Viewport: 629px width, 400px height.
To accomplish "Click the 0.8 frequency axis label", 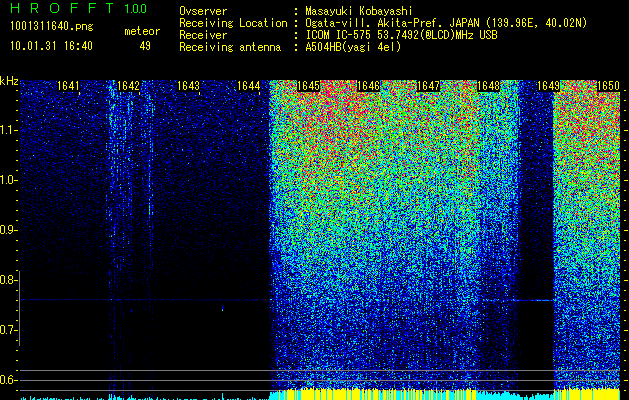I will pyautogui.click(x=8, y=280).
